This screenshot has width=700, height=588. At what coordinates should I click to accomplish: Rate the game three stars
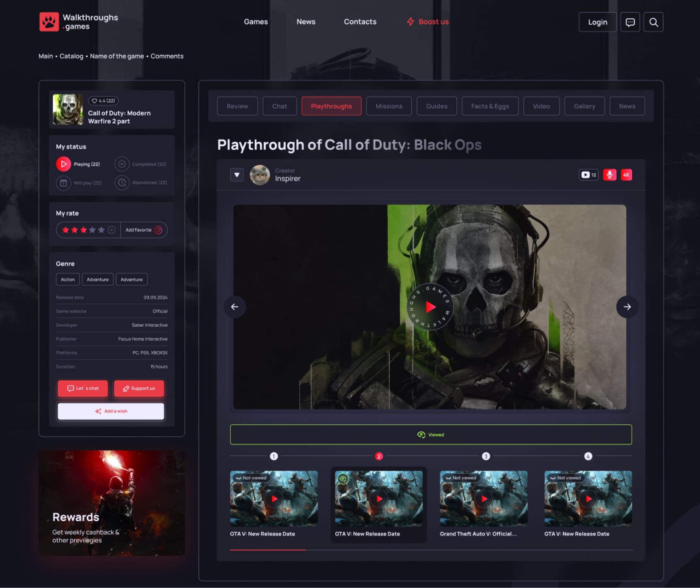84,230
